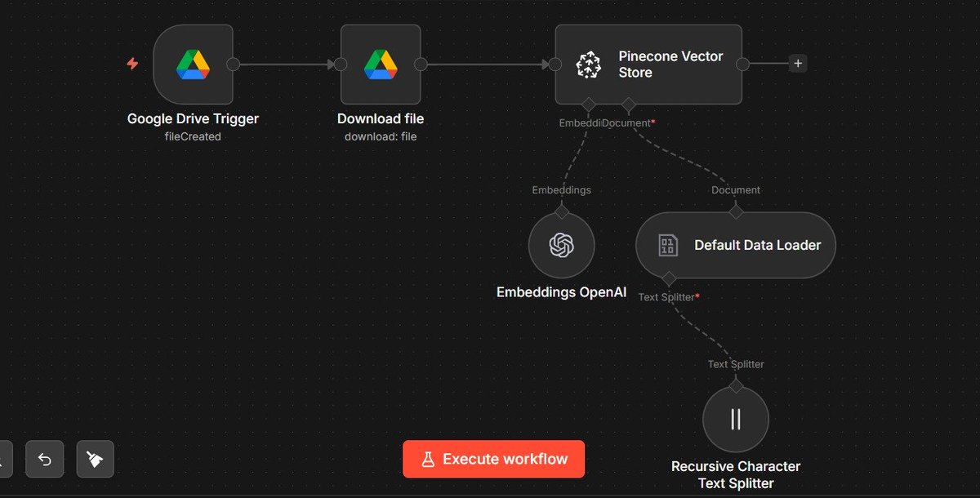Screen dimensions: 980x498
Task: Click the required 'Text Splitter*' port label
Action: [x=669, y=297]
